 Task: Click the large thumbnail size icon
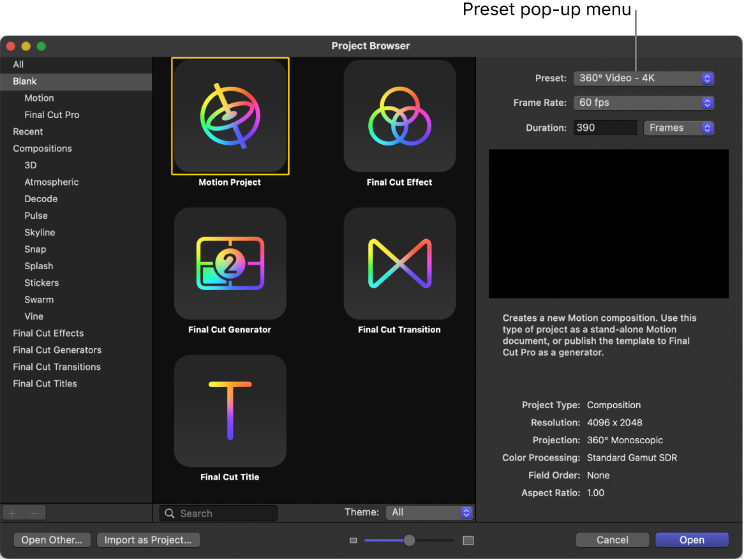[x=468, y=540]
